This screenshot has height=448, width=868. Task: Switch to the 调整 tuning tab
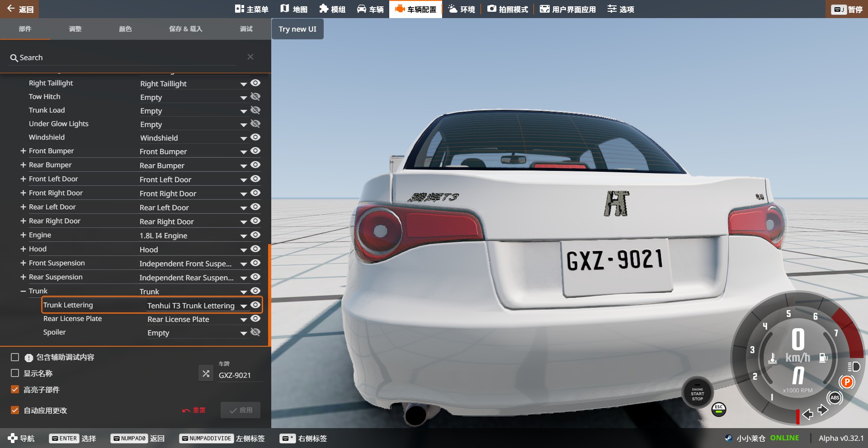[x=75, y=29]
